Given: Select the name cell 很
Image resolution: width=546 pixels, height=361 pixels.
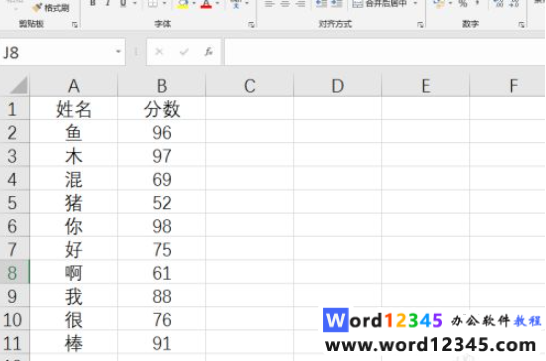Looking at the screenshot, I should [74, 319].
